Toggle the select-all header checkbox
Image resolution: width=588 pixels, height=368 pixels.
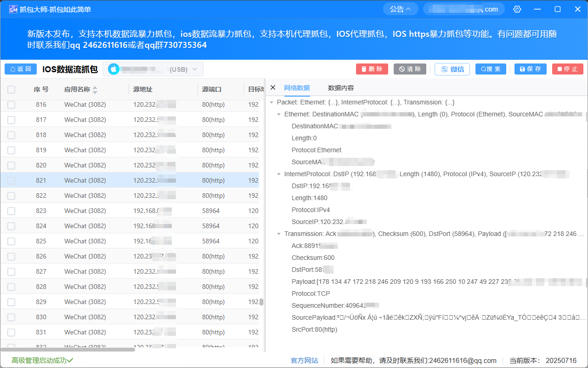(11, 90)
